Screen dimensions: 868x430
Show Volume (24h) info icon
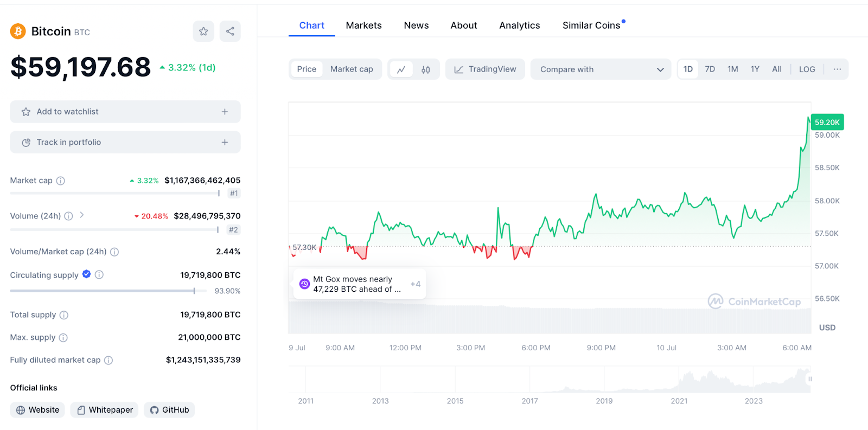[68, 216]
